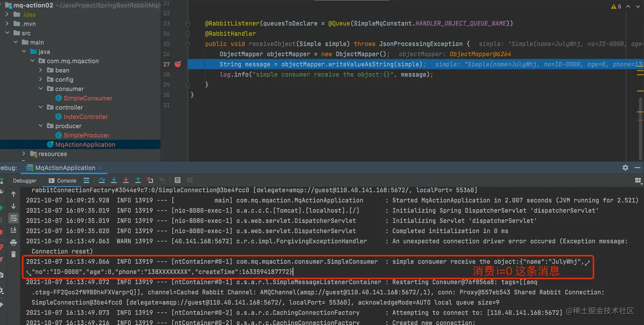Viewport: 644px width, 325px height.
Task: Expand the .mvn folder
Action: click(x=7, y=24)
